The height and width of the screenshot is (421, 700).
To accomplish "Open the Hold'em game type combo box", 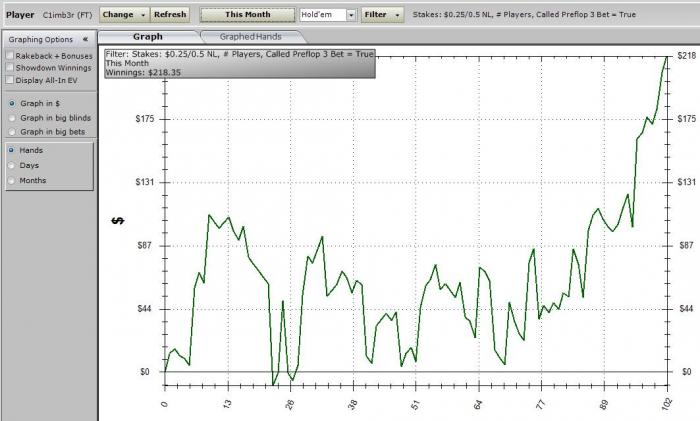I will (x=328, y=15).
